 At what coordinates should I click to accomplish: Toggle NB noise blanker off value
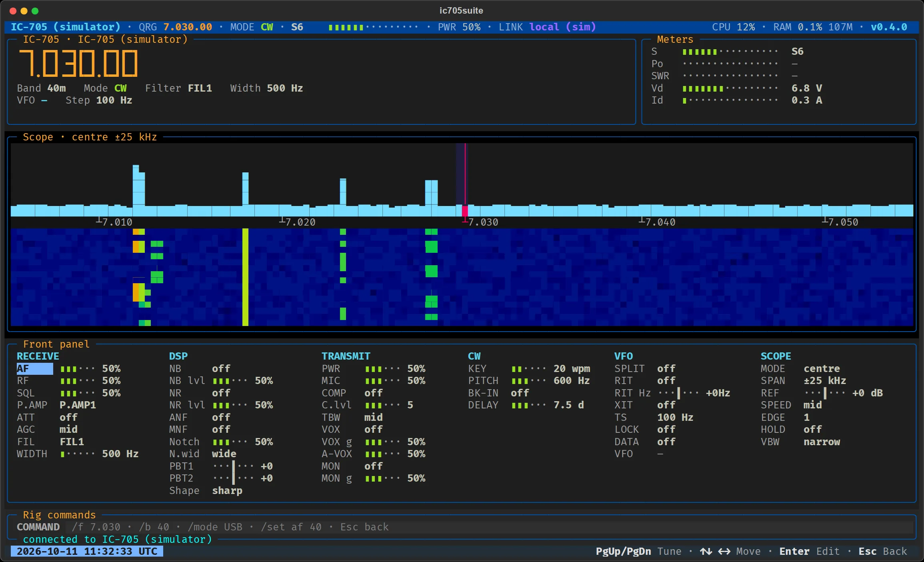point(221,368)
